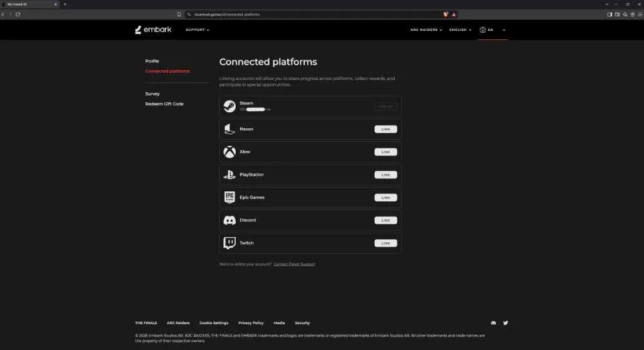Click the Twitch platform icon

pos(229,243)
